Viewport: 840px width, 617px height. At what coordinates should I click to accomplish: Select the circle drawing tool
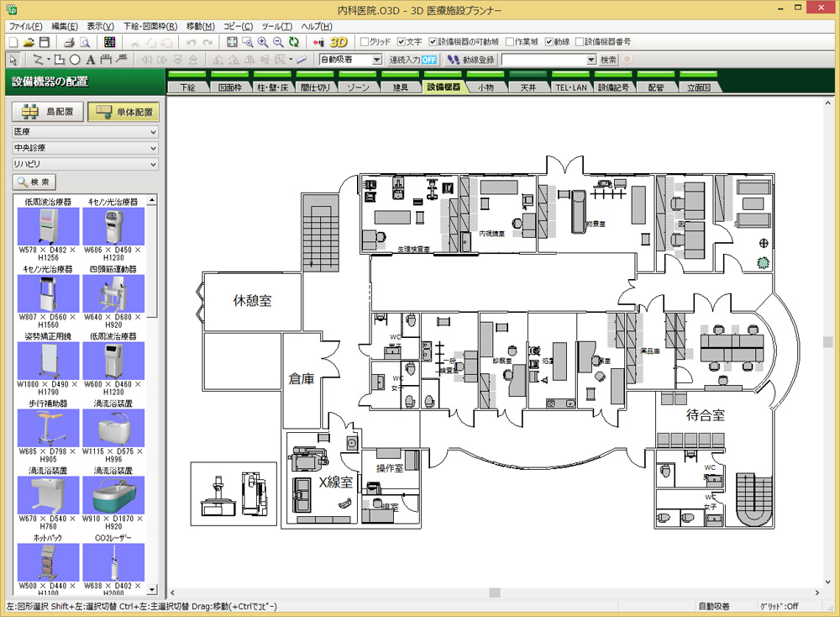[76, 60]
